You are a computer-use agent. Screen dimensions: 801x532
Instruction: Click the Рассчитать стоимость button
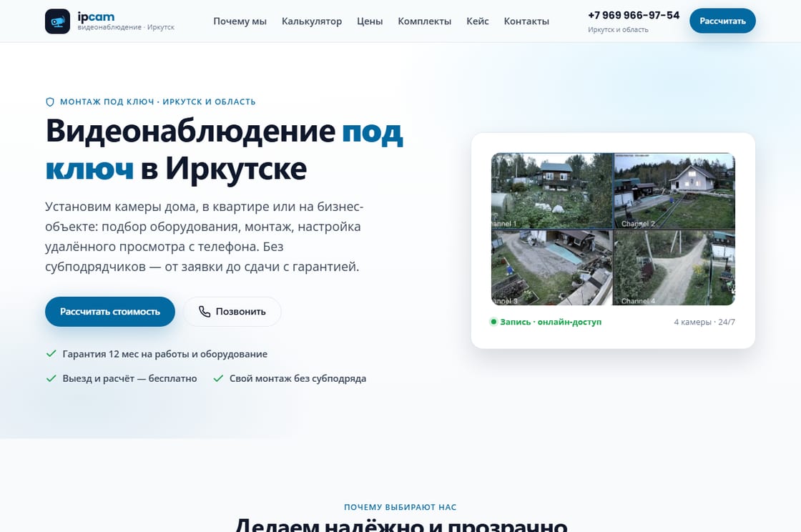coord(110,312)
